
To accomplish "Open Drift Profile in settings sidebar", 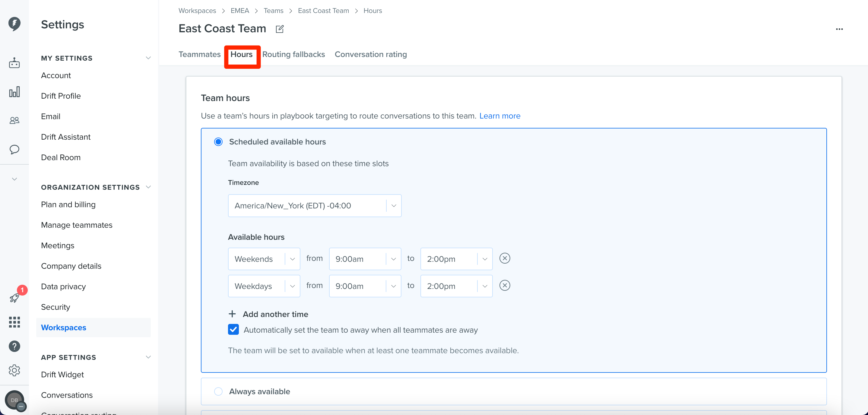I will point(61,96).
